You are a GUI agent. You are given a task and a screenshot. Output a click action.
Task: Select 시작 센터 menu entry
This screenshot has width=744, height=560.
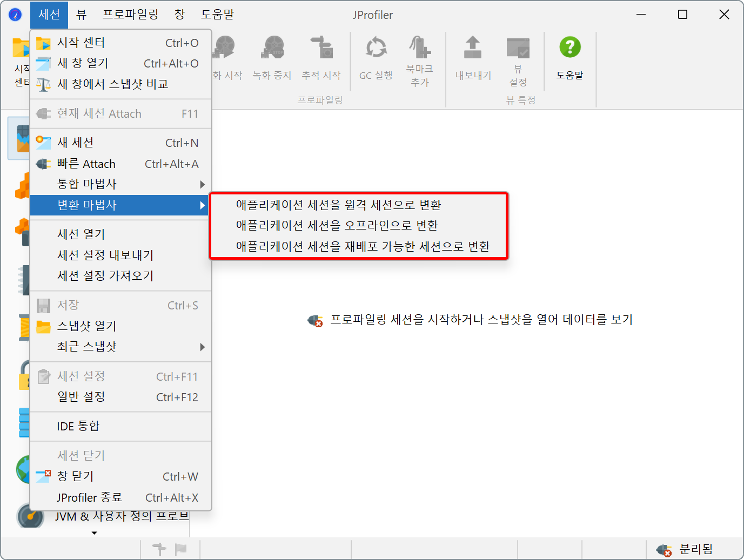(x=120, y=43)
